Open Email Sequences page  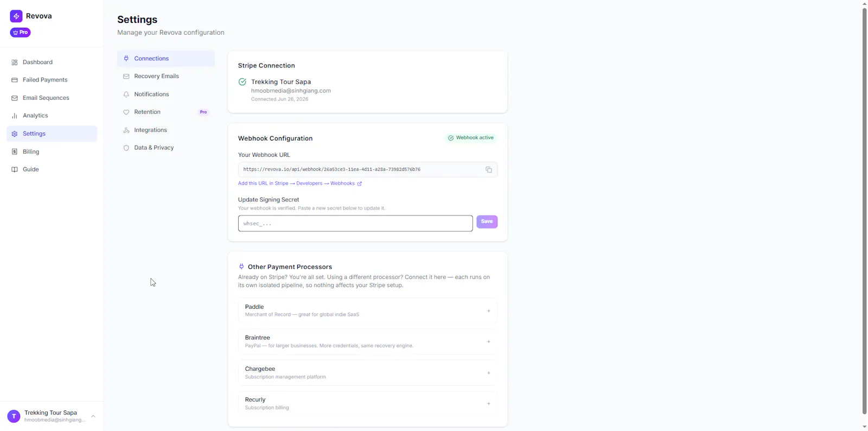coord(52,98)
